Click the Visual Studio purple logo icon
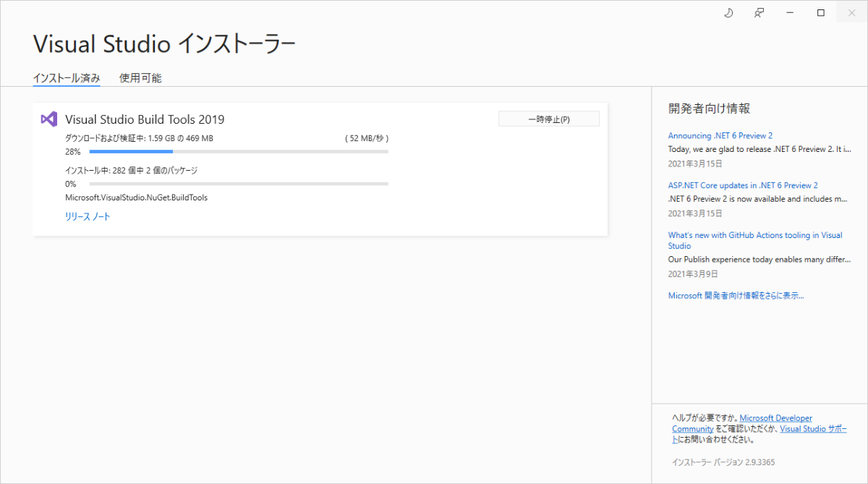This screenshot has height=484, width=868. coord(48,119)
